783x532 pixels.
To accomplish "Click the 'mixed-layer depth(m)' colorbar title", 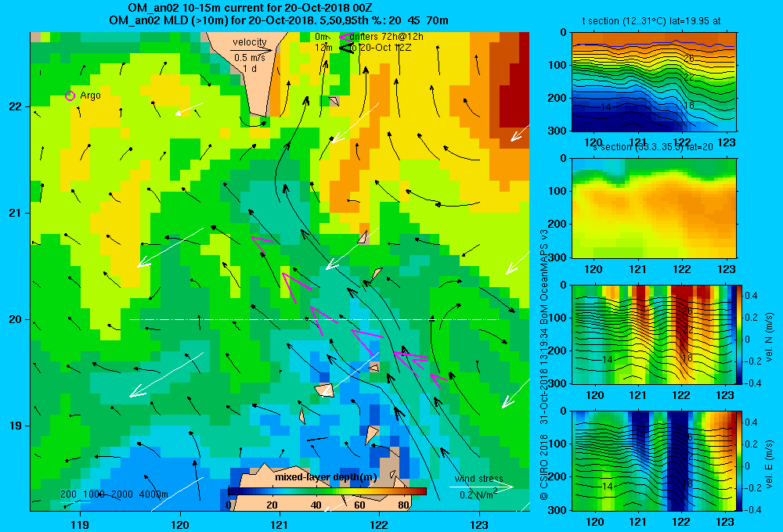I will [326, 477].
